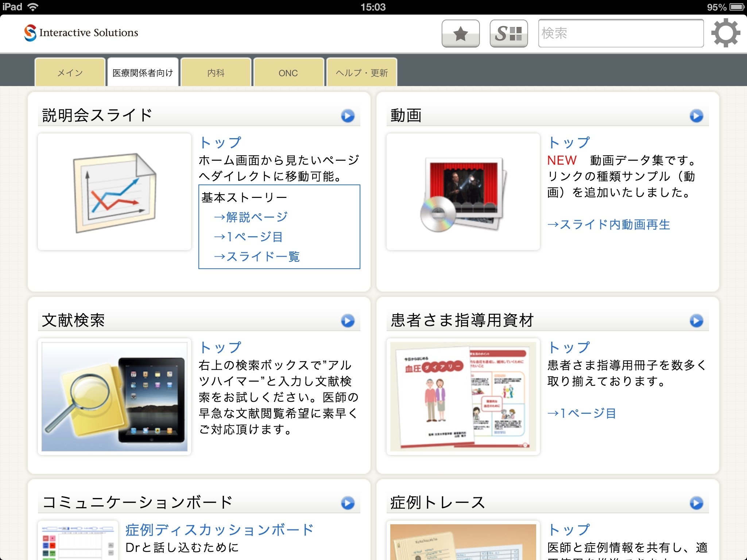Switch to the メイン tab
Screen dimensions: 747x560
coord(70,72)
